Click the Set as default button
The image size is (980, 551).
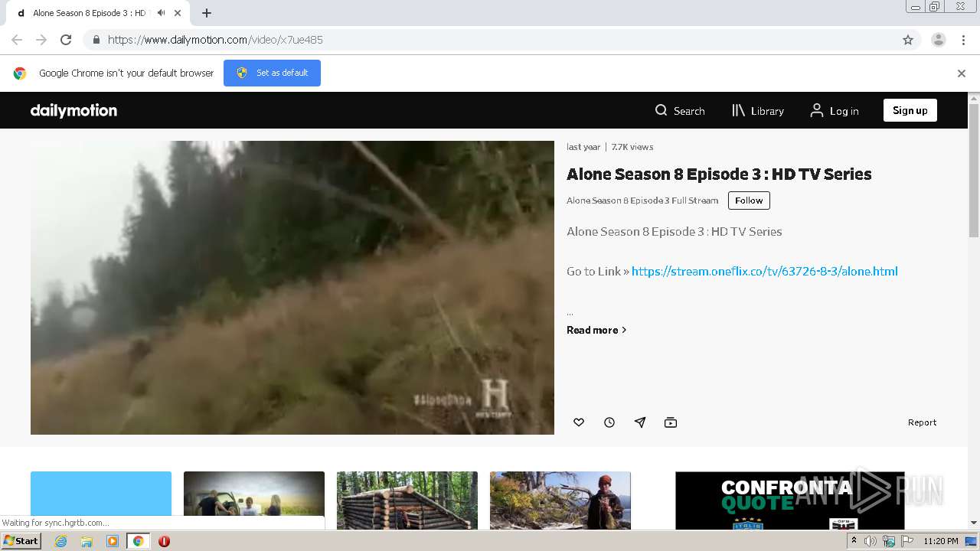(x=272, y=73)
